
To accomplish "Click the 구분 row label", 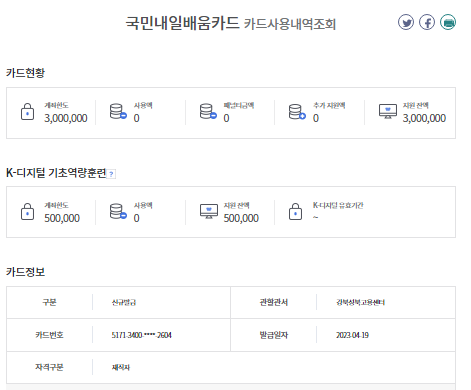I will 49,302.
